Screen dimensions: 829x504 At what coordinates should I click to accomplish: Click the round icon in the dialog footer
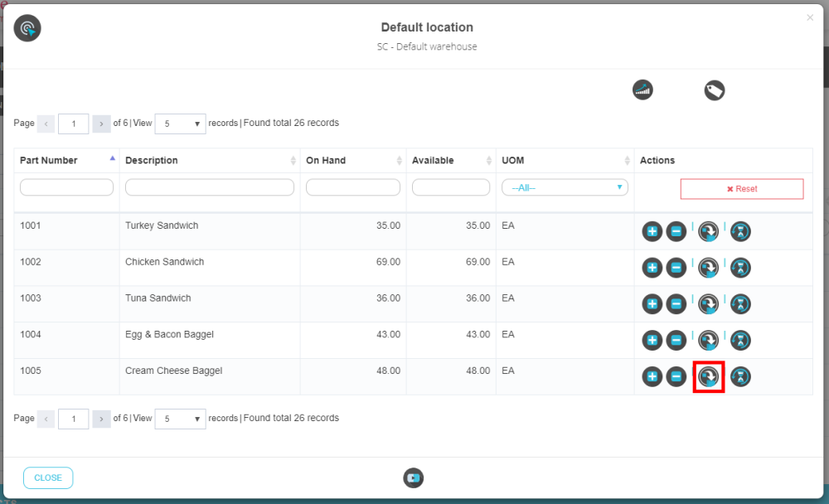click(414, 477)
